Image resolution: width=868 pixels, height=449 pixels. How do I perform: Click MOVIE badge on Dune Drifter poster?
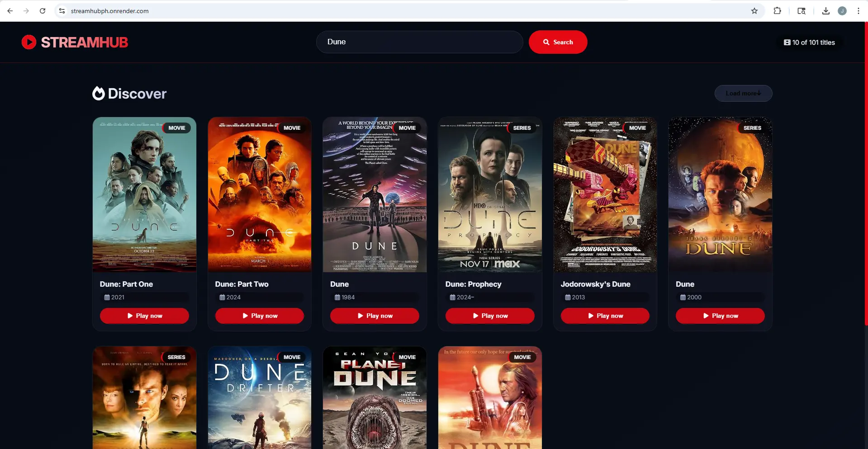point(292,357)
